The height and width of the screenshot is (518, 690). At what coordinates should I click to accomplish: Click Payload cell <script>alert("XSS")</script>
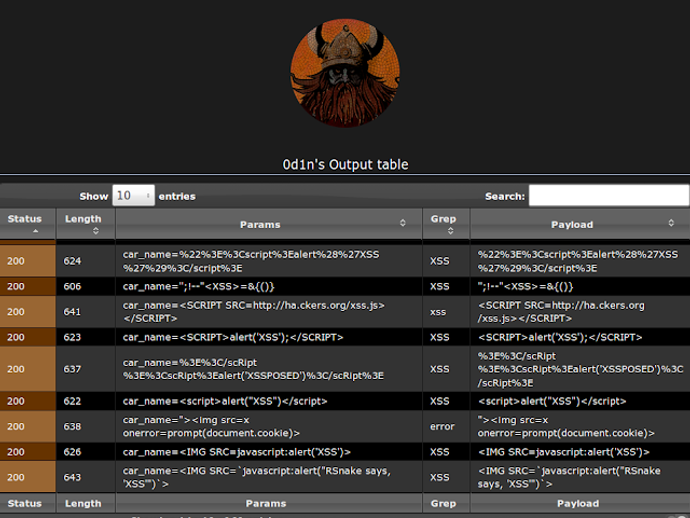click(580, 401)
